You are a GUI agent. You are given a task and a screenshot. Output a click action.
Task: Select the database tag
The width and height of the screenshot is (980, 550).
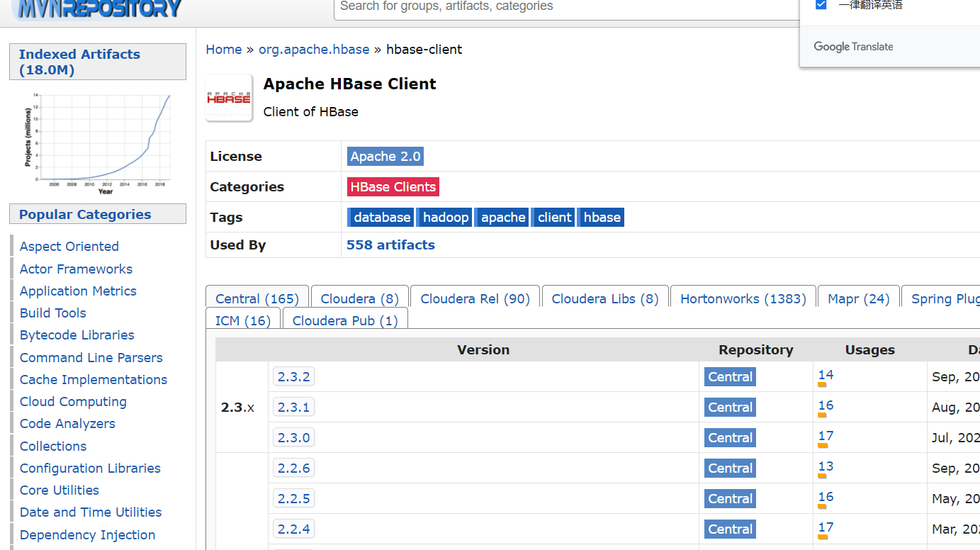tap(381, 218)
